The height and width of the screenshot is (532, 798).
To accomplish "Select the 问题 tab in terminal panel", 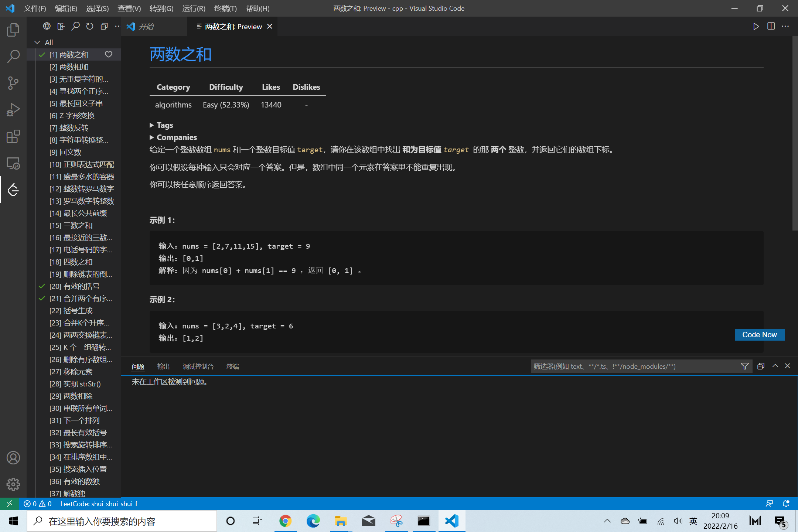I will (x=139, y=366).
